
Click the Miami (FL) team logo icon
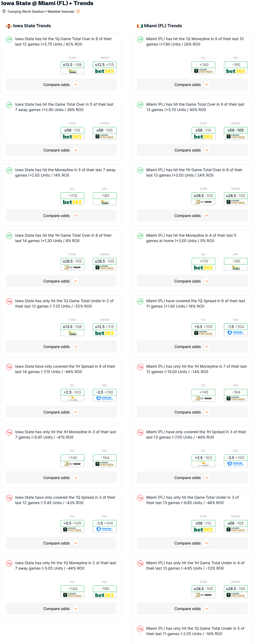pyautogui.click(x=140, y=26)
